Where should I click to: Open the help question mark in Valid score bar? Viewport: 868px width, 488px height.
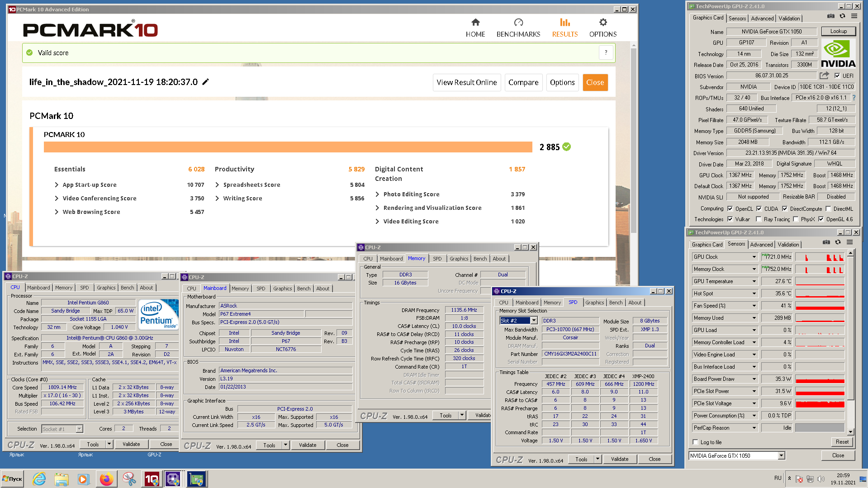[x=606, y=52]
